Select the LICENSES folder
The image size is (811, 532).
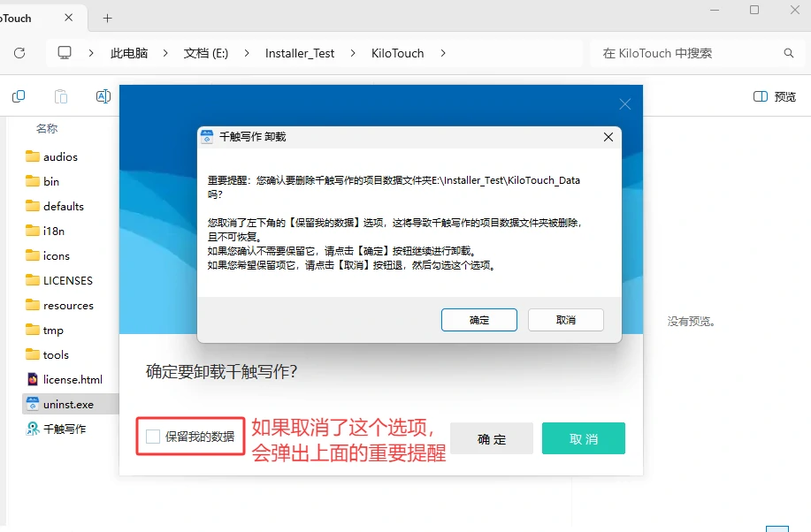point(59,281)
